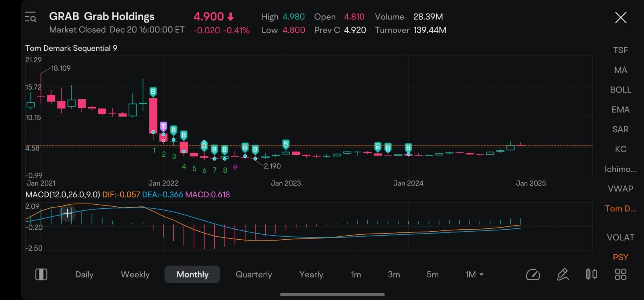Tap the 2.190 low price label
The height and width of the screenshot is (300, 644).
(272, 166)
